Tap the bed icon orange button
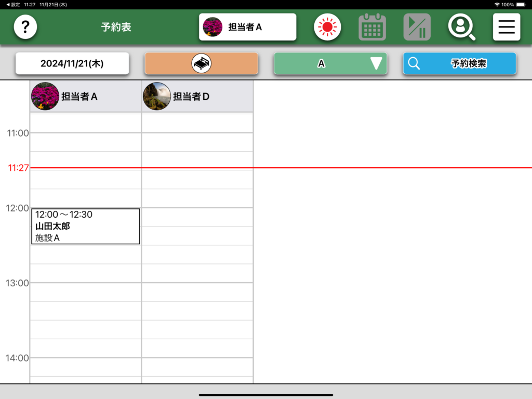 (201, 63)
